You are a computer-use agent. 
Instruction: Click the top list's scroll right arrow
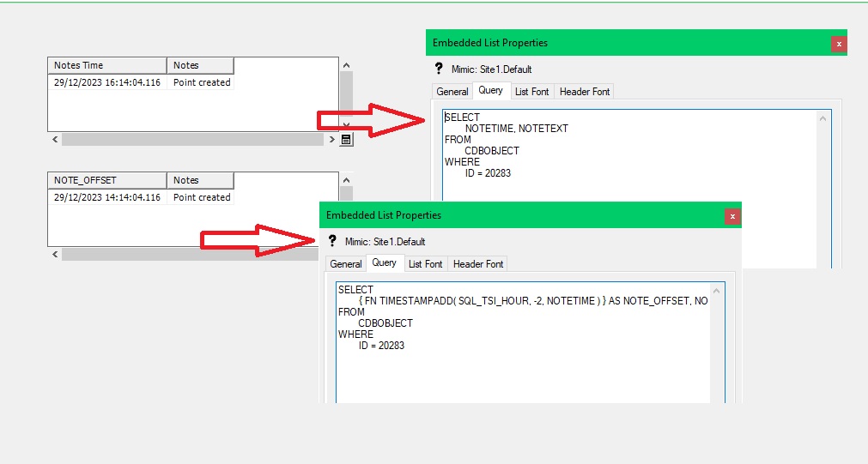[331, 139]
